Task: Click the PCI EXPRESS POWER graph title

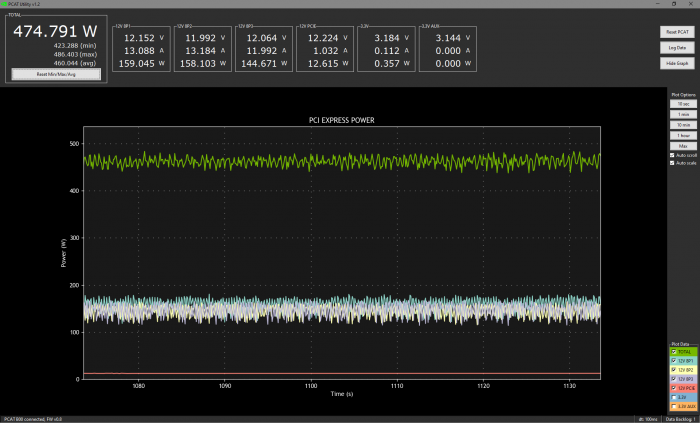Action: [x=342, y=120]
